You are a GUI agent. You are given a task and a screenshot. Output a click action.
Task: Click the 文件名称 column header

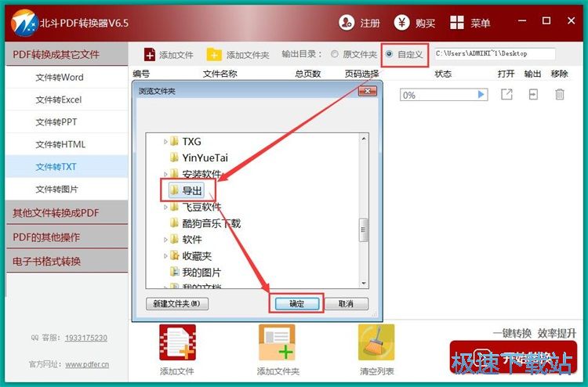pos(220,74)
